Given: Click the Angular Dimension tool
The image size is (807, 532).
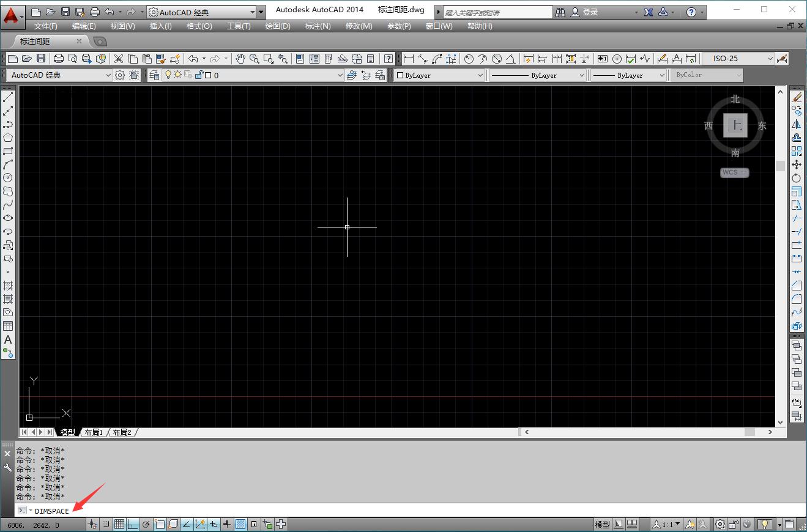Looking at the screenshot, I should click(x=511, y=59).
